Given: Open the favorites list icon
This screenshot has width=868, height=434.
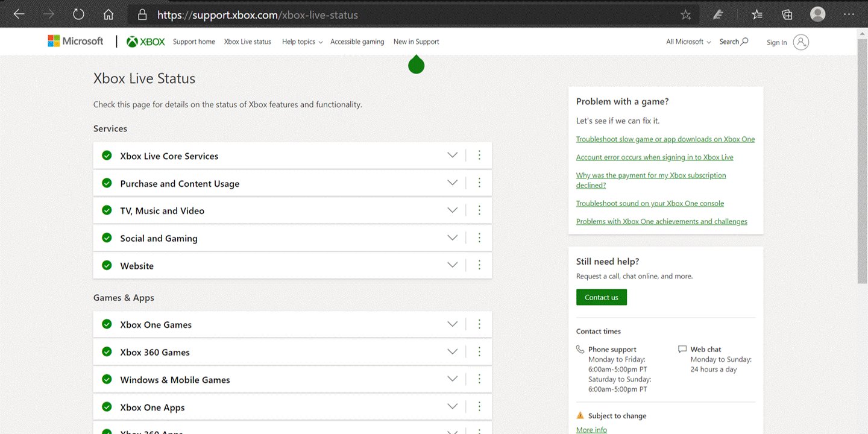Looking at the screenshot, I should click(x=757, y=14).
